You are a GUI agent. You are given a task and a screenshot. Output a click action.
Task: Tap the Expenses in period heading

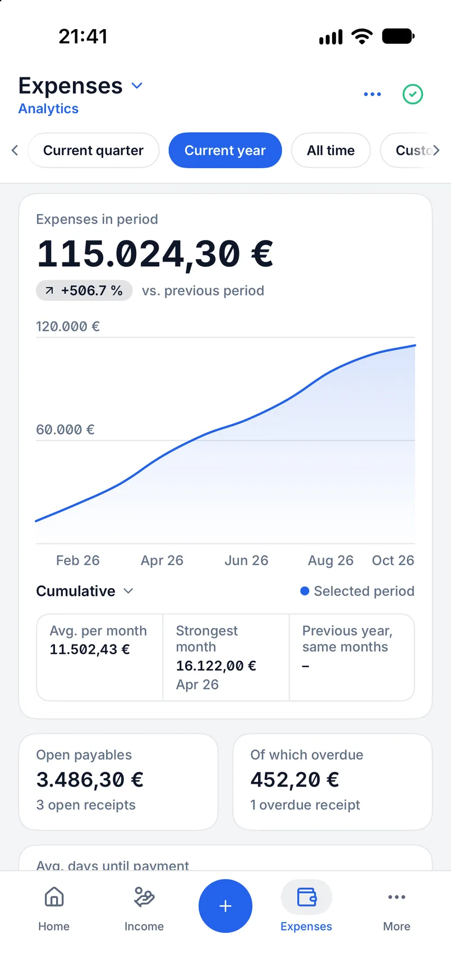[x=97, y=219]
